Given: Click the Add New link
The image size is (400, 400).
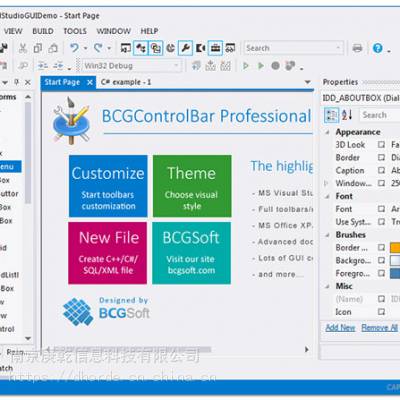Looking at the screenshot, I should coord(340,328).
